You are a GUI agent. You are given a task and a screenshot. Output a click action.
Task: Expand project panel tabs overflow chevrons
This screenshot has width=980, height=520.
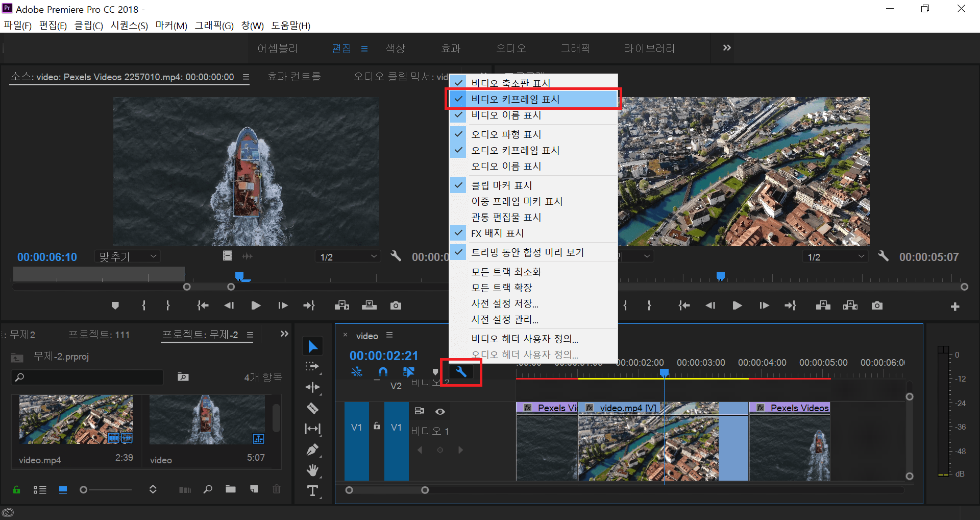click(x=284, y=334)
